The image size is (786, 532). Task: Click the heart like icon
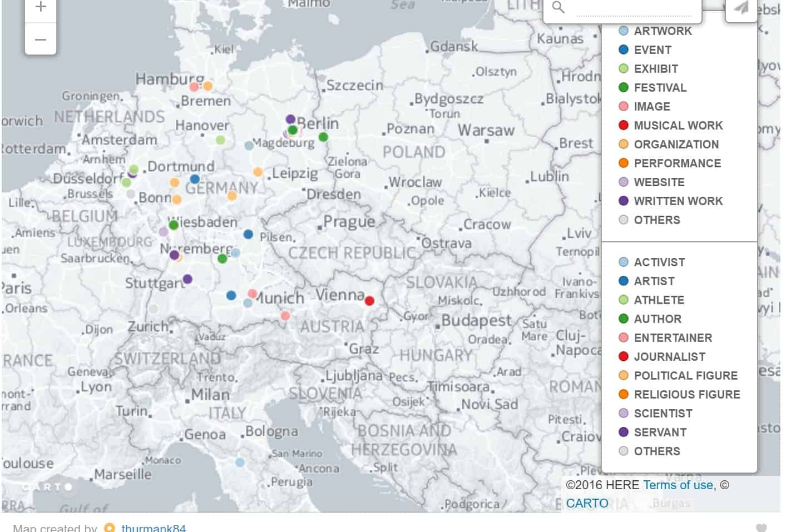point(761,527)
